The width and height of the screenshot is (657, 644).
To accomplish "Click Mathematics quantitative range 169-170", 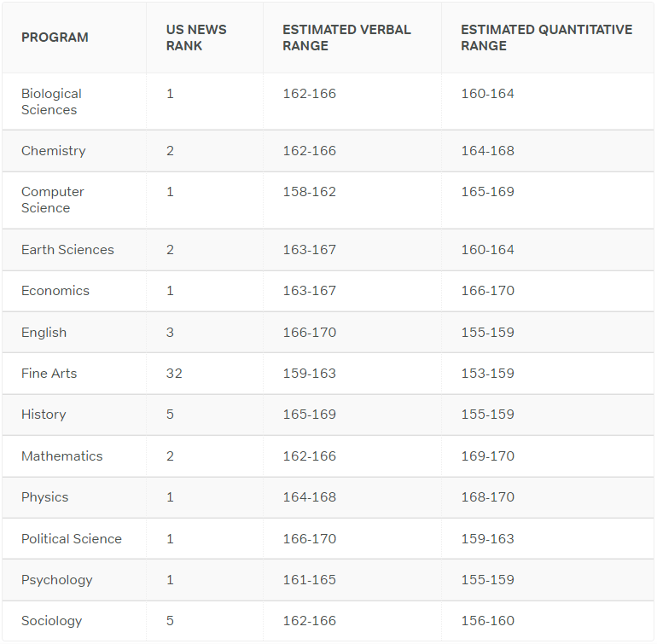I will (x=488, y=455).
